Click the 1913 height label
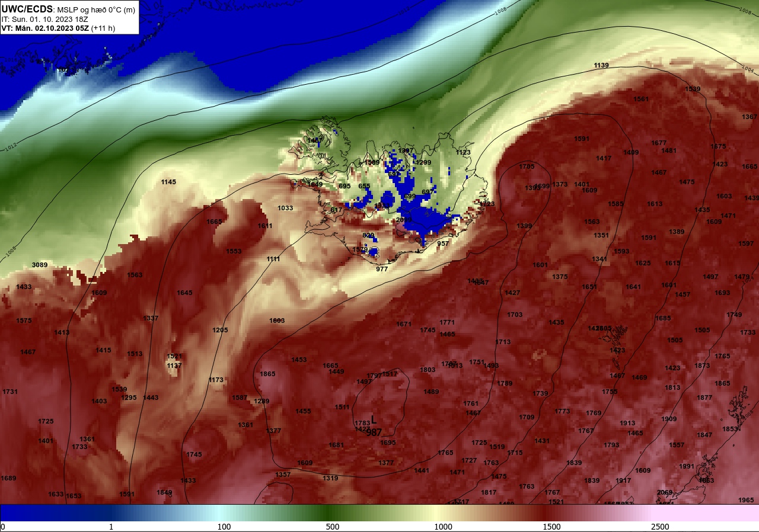The height and width of the screenshot is (532, 759). (627, 423)
